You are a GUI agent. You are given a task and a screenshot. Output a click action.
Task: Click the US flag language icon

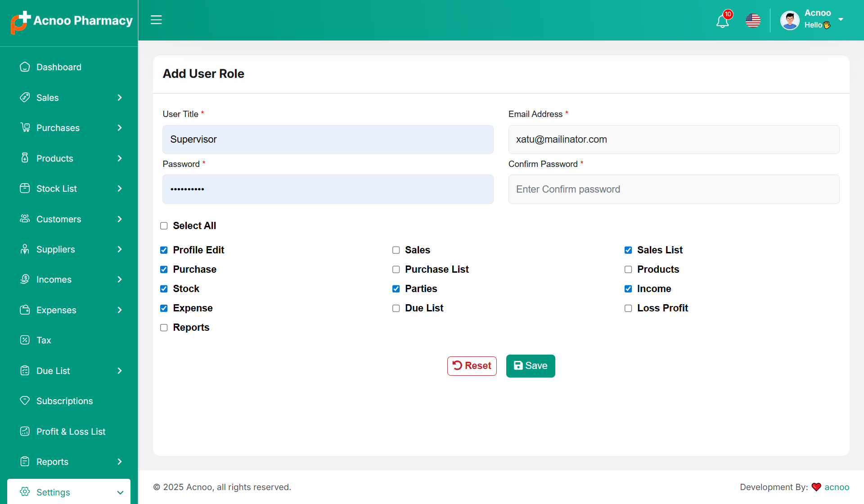[753, 21]
